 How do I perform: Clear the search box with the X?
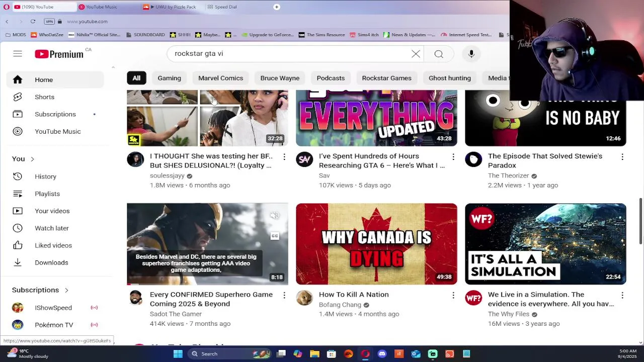click(416, 54)
